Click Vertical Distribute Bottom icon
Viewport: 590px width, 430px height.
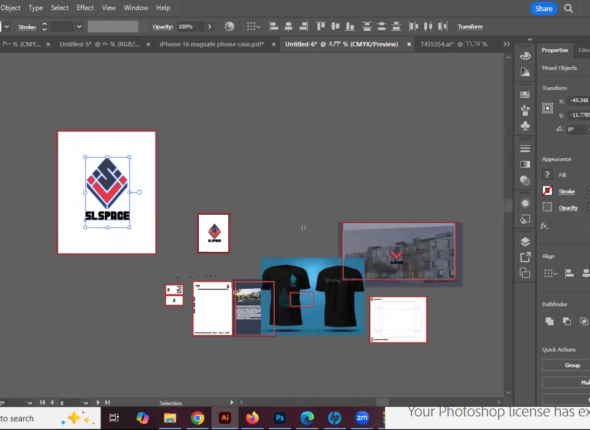click(396, 26)
